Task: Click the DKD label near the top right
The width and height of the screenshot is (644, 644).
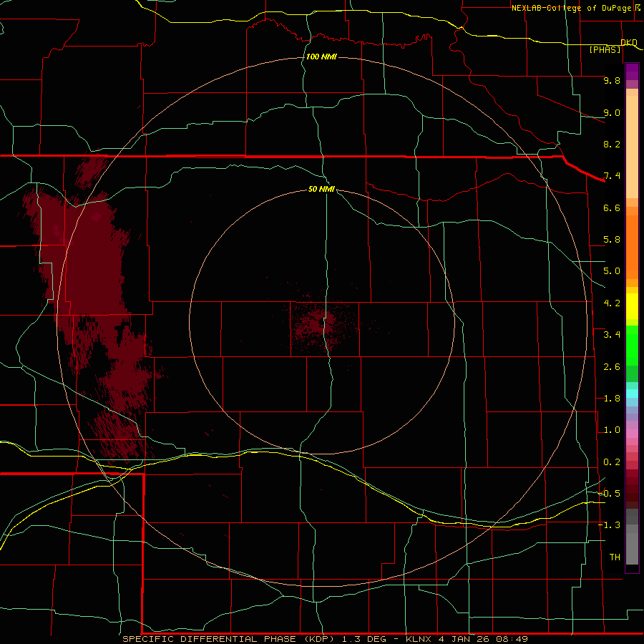Action: pos(629,42)
